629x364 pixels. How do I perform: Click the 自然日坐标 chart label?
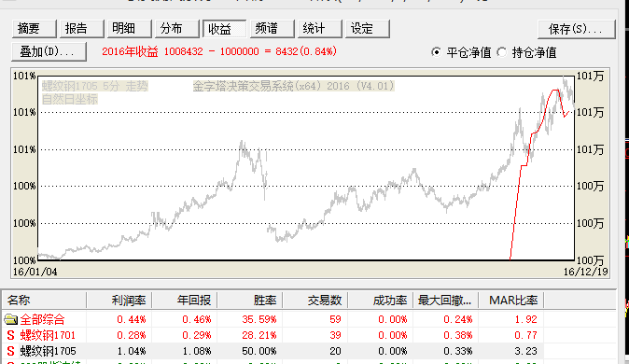pyautogui.click(x=70, y=99)
